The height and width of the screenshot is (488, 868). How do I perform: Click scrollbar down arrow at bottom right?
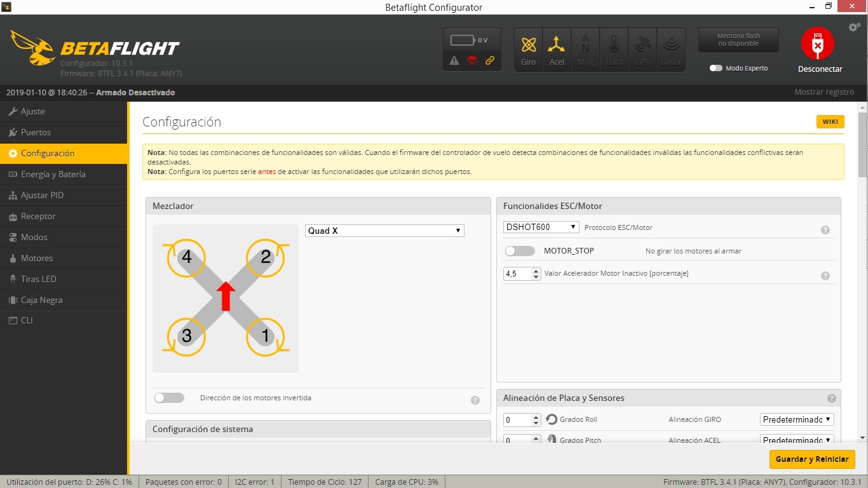[x=862, y=438]
